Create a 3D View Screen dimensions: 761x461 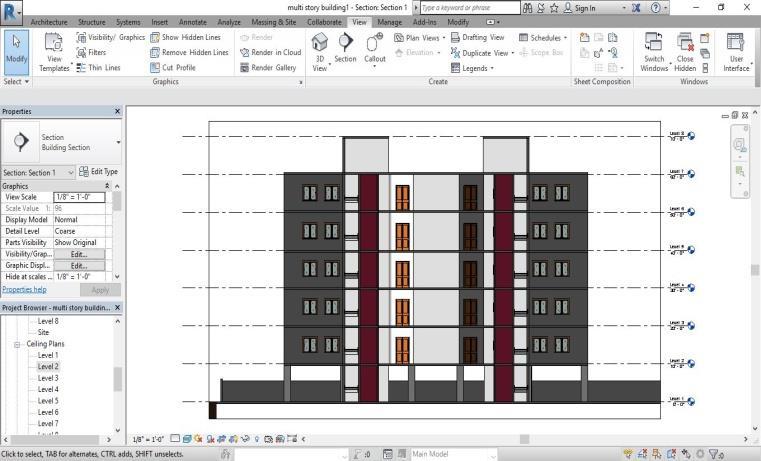point(319,52)
